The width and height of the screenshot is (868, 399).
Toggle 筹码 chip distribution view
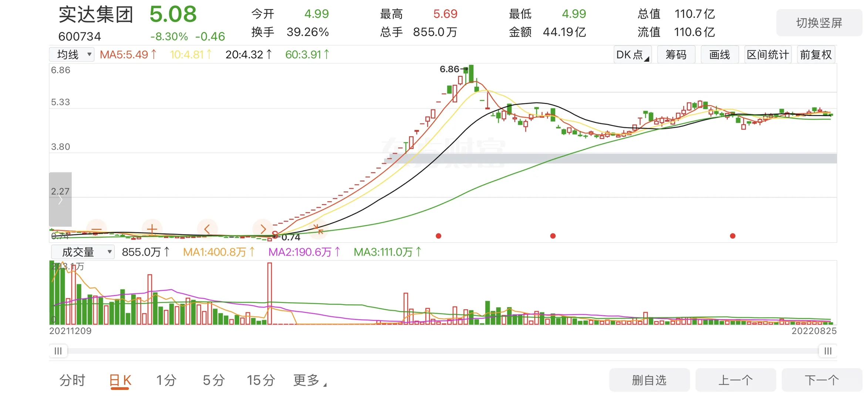tap(676, 55)
